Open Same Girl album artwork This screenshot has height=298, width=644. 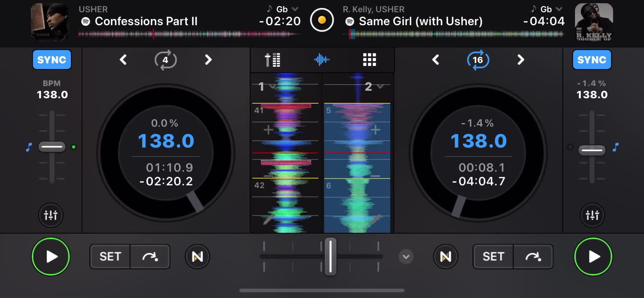coord(594,22)
